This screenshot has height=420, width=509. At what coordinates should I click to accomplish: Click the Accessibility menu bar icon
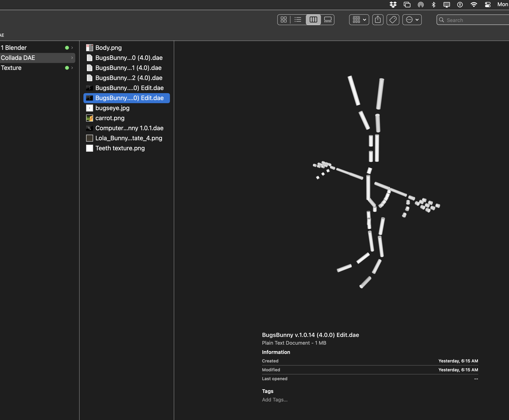[x=460, y=5]
